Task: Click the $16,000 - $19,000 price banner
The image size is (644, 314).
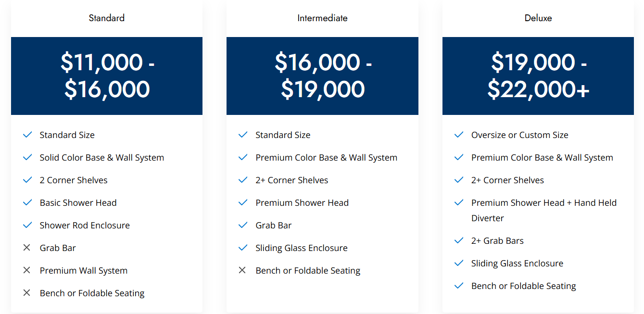Action: 322,76
